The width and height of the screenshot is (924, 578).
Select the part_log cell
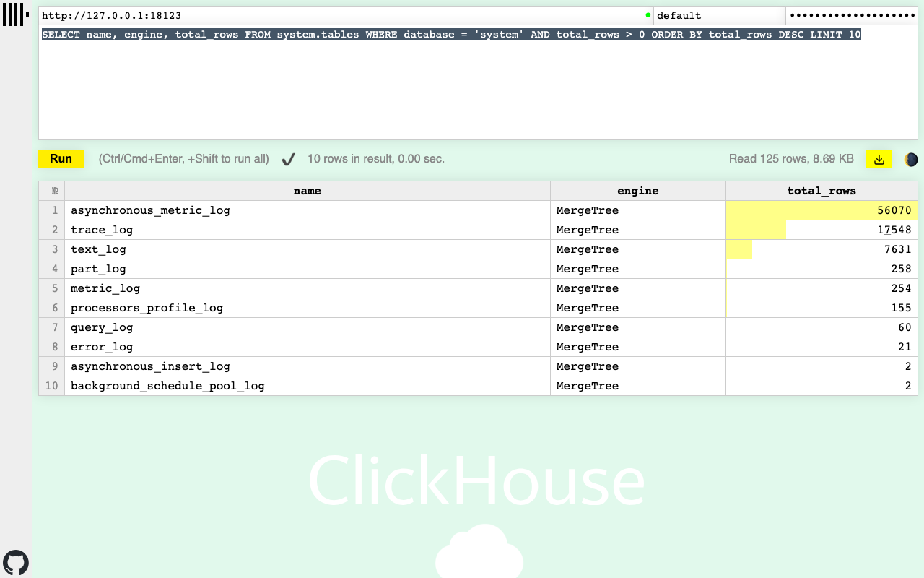308,269
